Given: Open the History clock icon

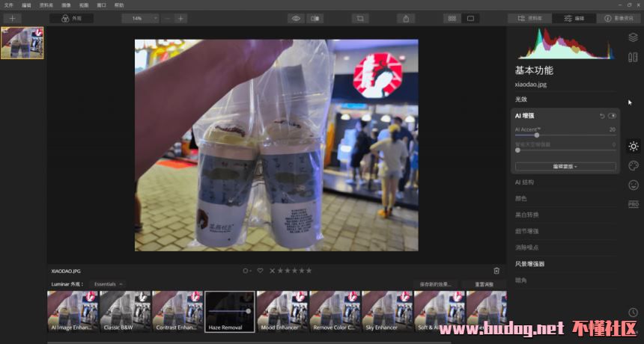Looking at the screenshot, I should [634, 313].
